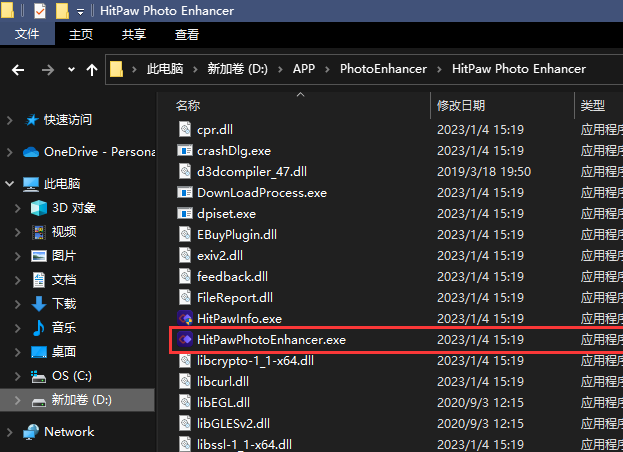Click the properties checkmark icon in title bar
Screen dimensions: 623x452
(x=40, y=11)
